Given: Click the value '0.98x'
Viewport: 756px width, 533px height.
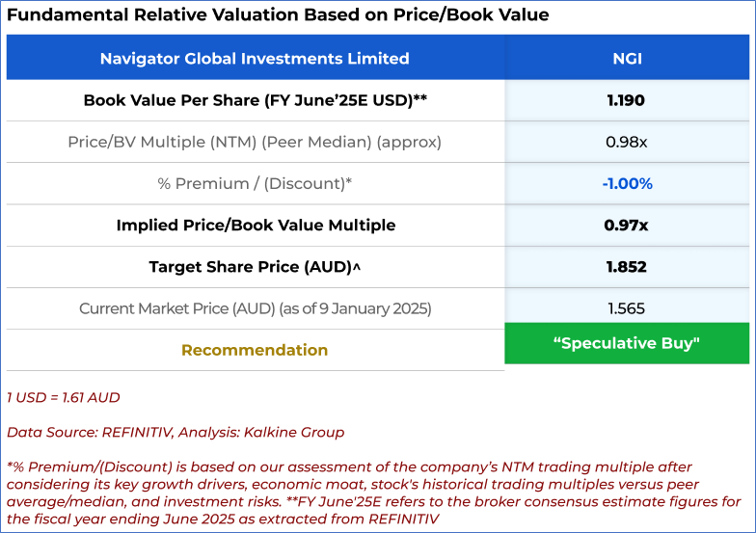Looking at the screenshot, I should [627, 143].
